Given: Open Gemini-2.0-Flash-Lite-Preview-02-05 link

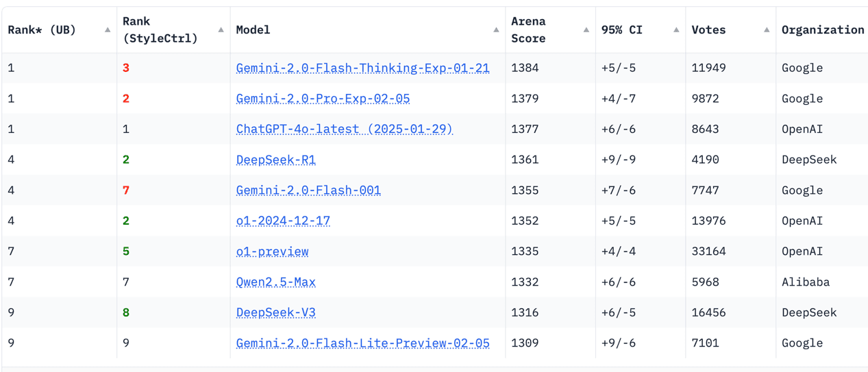Looking at the screenshot, I should point(362,343).
